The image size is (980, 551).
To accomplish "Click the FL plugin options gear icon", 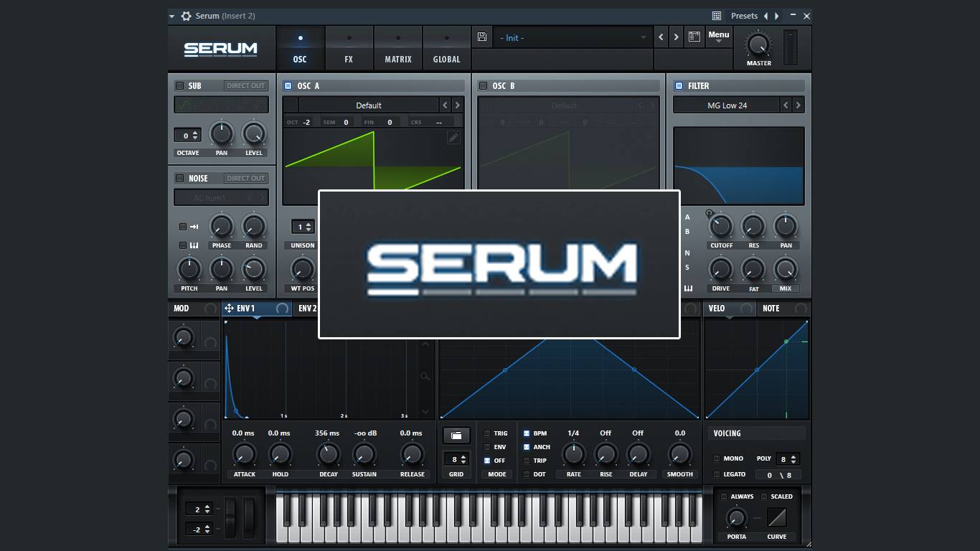I will (x=186, y=16).
